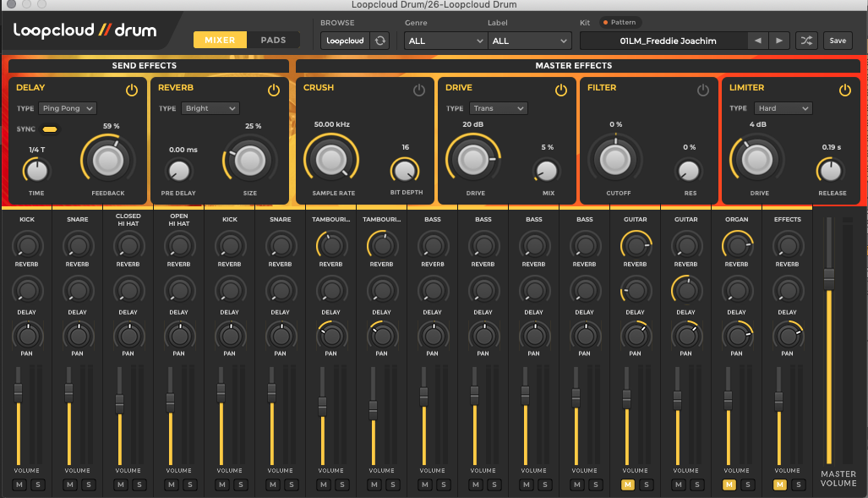Image resolution: width=868 pixels, height=498 pixels.
Task: Click the first Kick channel volume fader
Action: pyautogui.click(x=19, y=393)
